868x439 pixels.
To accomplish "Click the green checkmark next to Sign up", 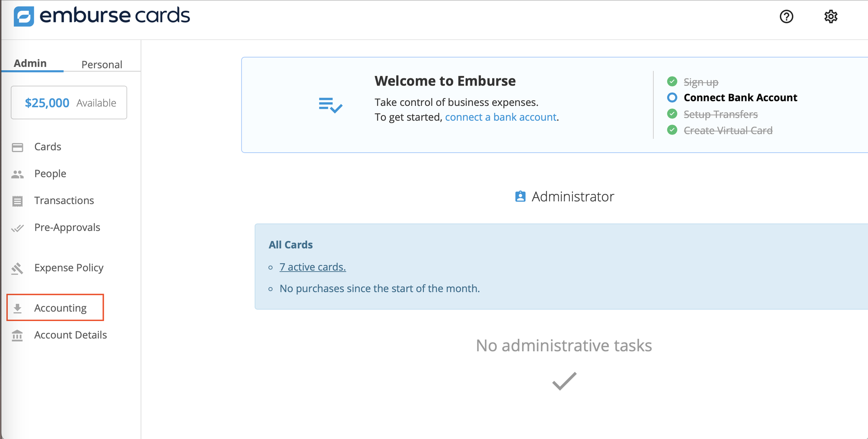I will [672, 82].
